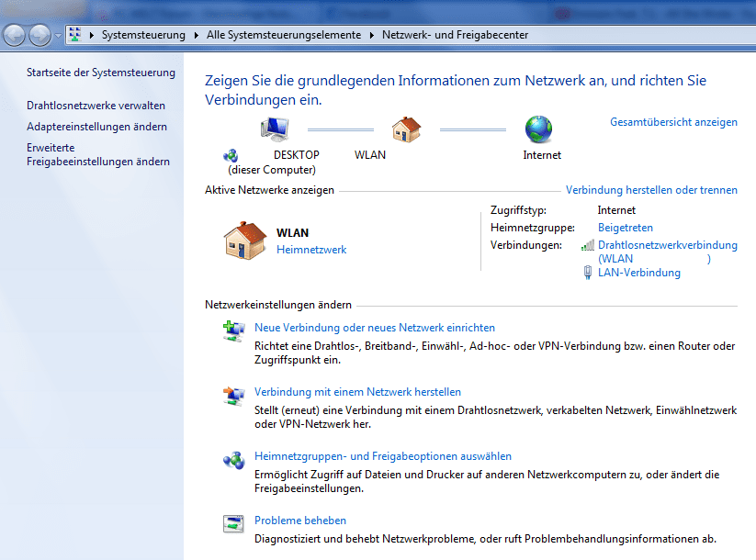Click the small homegroup icon beside dieser Computer

coord(231,156)
